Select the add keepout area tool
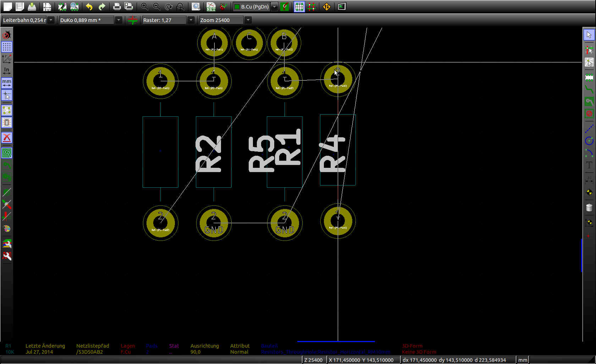The height and width of the screenshot is (364, 596). [589, 114]
